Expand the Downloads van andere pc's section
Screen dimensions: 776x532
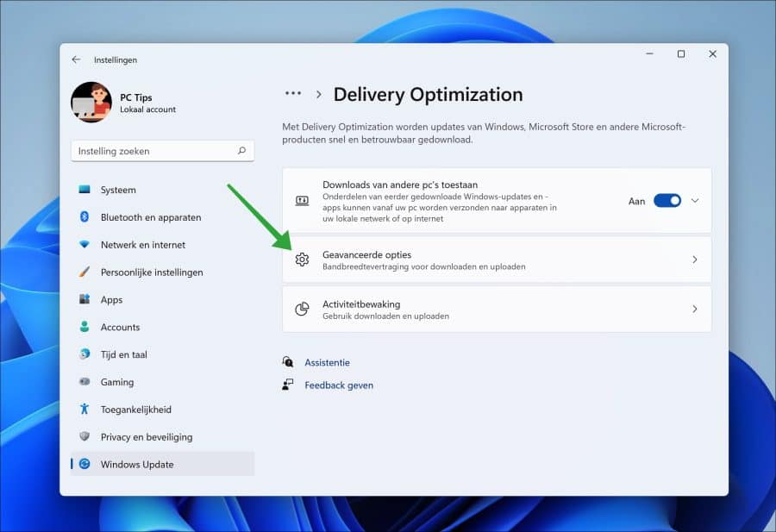click(x=695, y=200)
